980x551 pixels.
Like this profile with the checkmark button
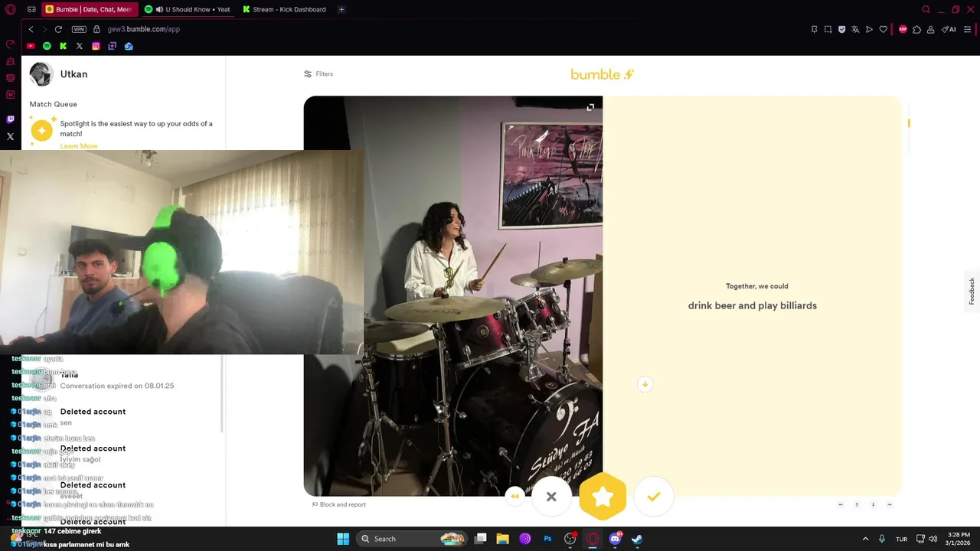[654, 497]
